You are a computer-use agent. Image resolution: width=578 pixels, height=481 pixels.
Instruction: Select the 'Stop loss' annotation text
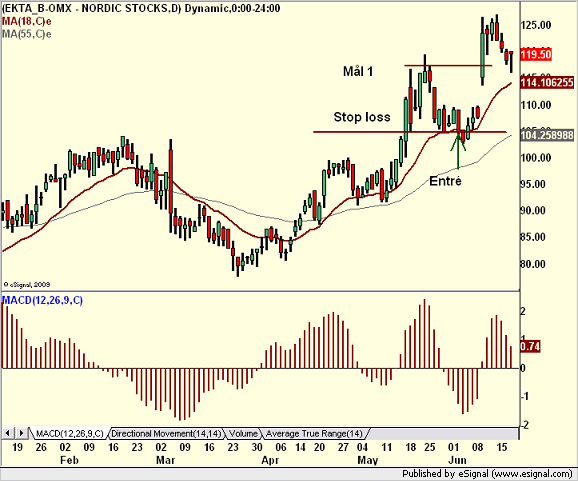pyautogui.click(x=362, y=117)
